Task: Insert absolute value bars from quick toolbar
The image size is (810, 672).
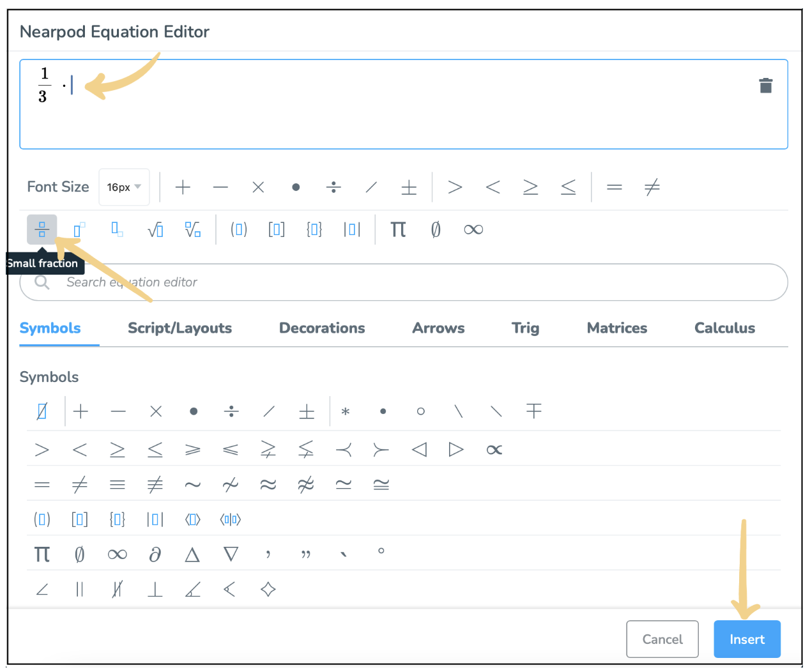Action: click(352, 229)
